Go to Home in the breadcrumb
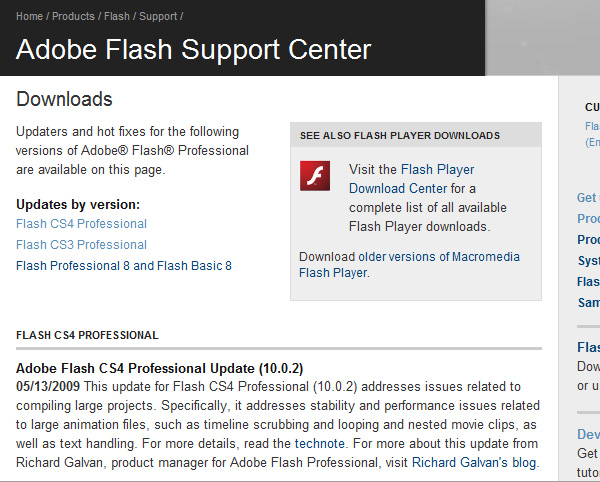 [29, 16]
